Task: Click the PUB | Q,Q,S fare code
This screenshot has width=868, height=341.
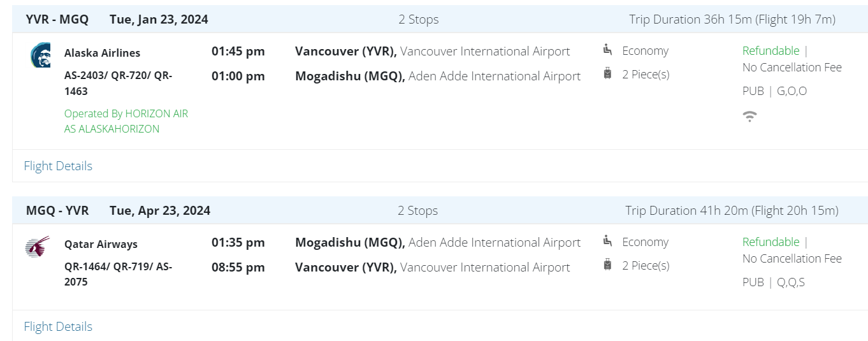Action: point(774,282)
